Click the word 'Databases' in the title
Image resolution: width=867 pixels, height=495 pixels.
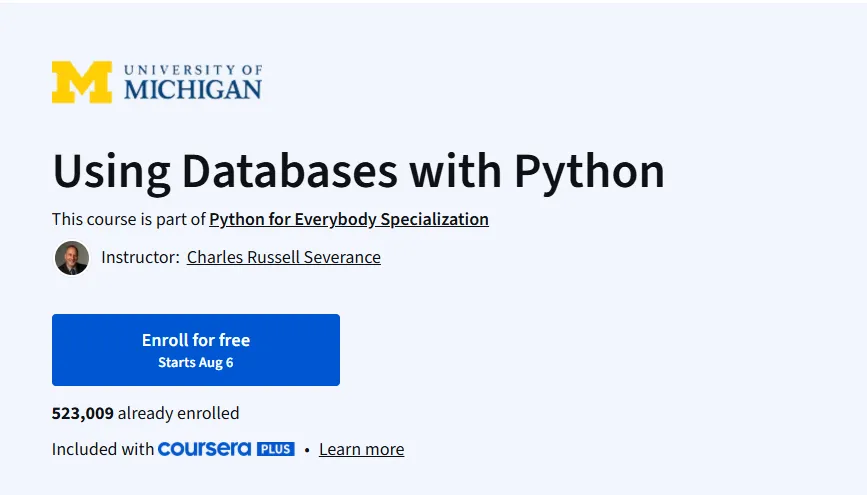pyautogui.click(x=289, y=171)
